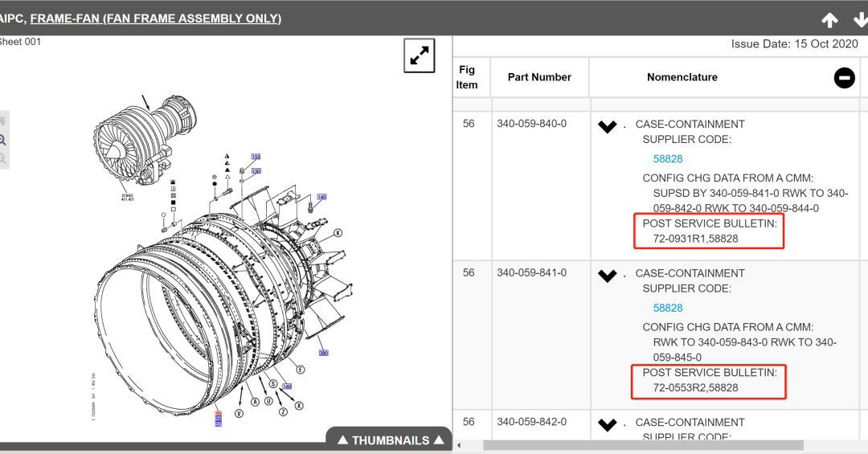868x454 pixels.
Task: Open the FRAME-FAN (FAN FRAME ASSEMBLY ONLY) link
Action: pos(156,18)
